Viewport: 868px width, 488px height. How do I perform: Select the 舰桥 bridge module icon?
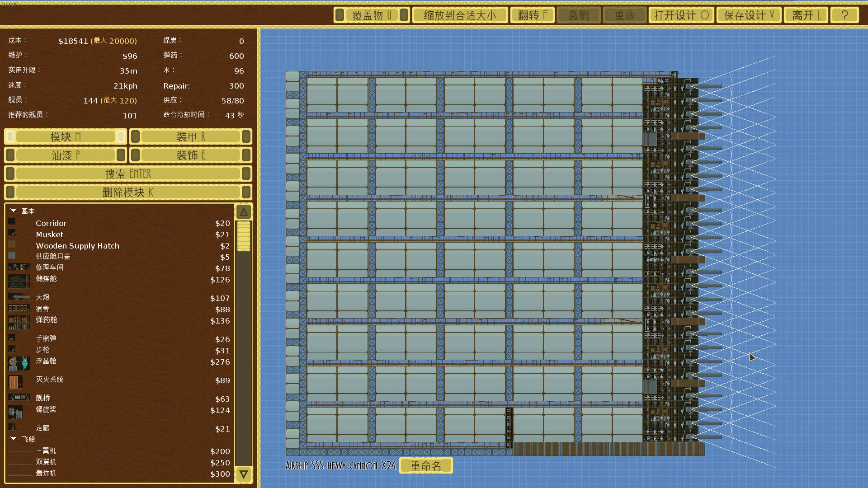coord(19,397)
